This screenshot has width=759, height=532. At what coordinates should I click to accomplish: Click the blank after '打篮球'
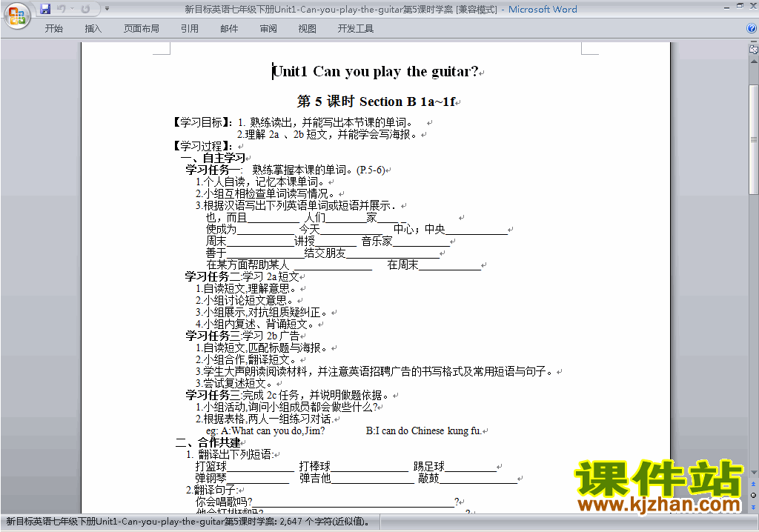click(x=260, y=467)
